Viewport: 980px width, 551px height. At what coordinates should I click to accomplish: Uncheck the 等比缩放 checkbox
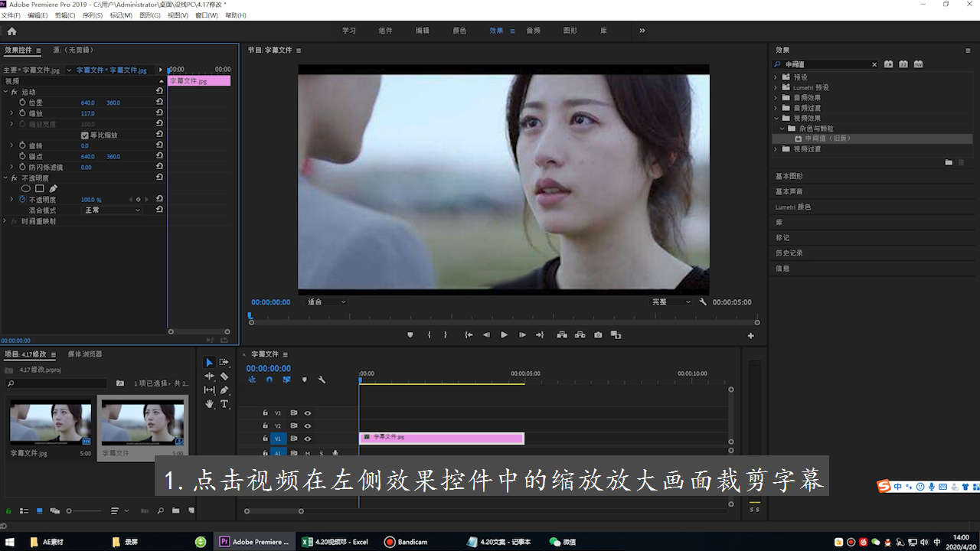(84, 135)
